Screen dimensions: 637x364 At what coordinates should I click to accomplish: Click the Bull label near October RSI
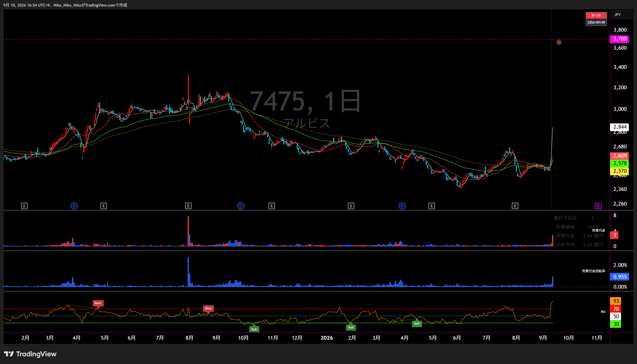tap(254, 329)
